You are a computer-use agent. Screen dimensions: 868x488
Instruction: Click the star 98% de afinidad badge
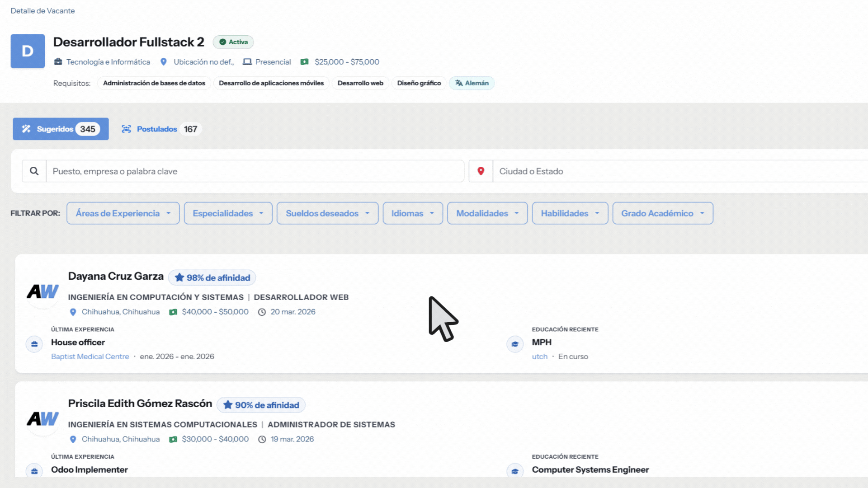click(x=212, y=278)
